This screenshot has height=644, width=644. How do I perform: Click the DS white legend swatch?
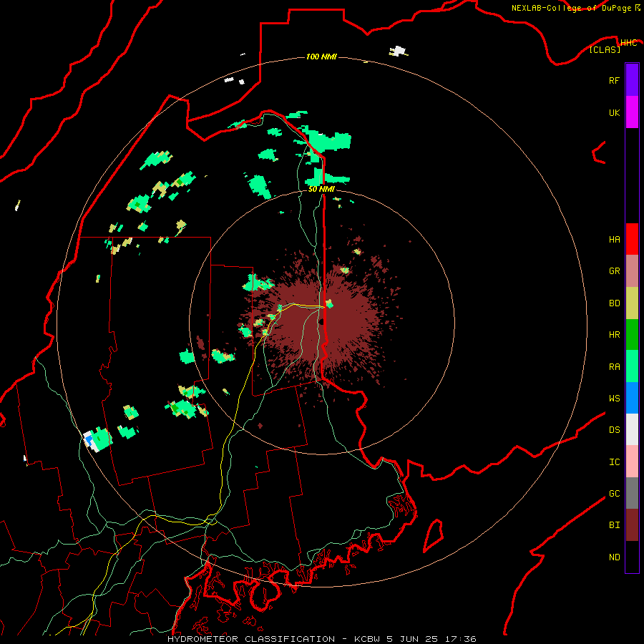[x=632, y=429]
